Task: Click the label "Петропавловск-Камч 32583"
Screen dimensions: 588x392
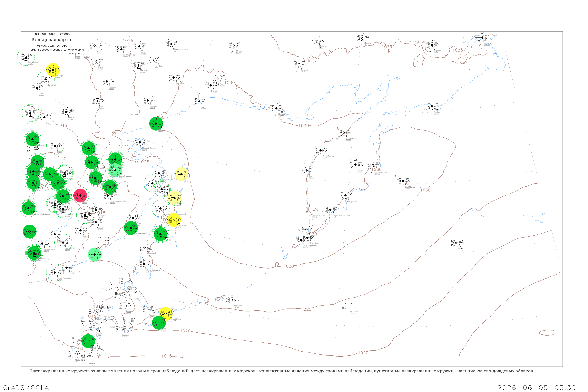Action: pos(341,217)
